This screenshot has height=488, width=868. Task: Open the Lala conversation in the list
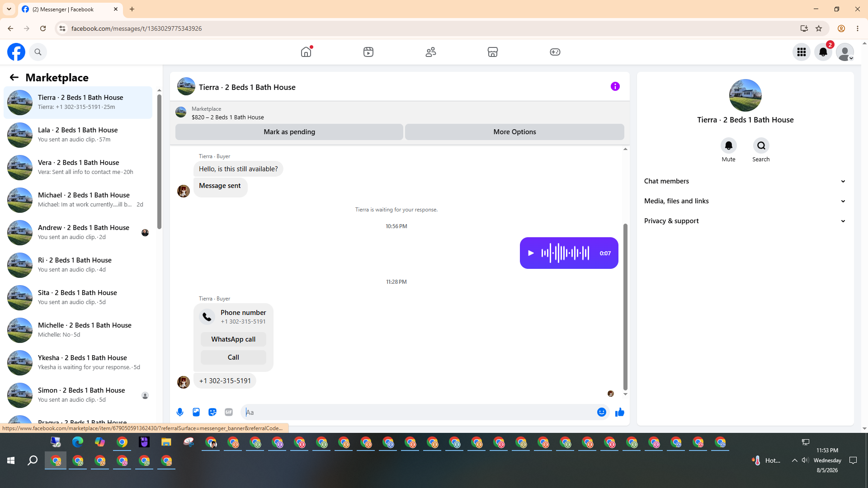point(78,135)
